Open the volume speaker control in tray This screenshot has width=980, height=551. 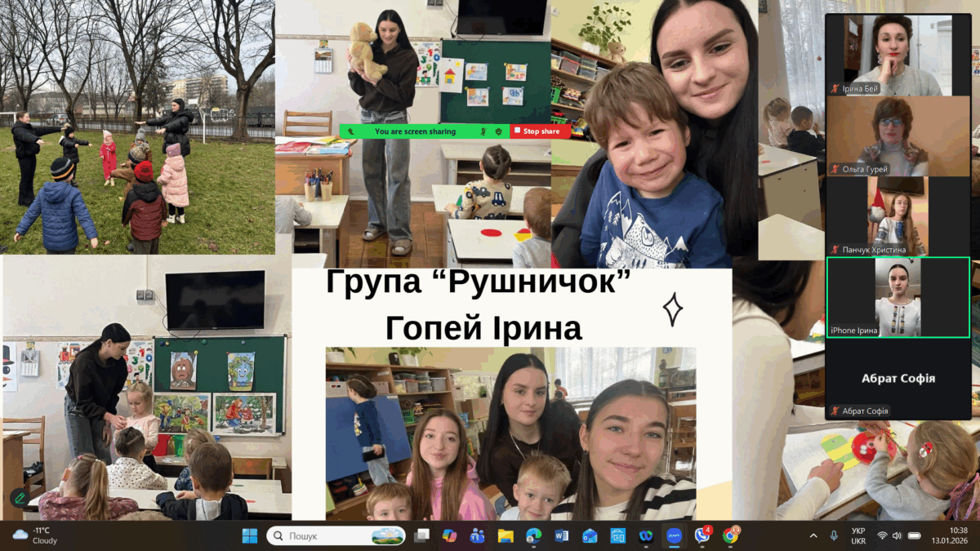pyautogui.click(x=898, y=535)
